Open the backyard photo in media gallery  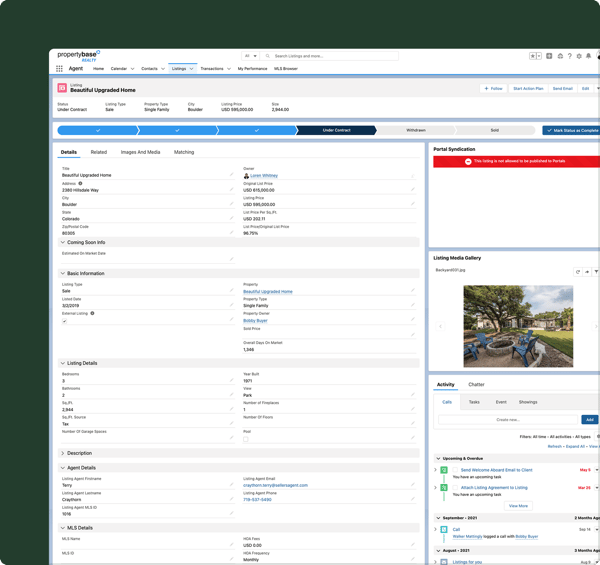point(518,326)
